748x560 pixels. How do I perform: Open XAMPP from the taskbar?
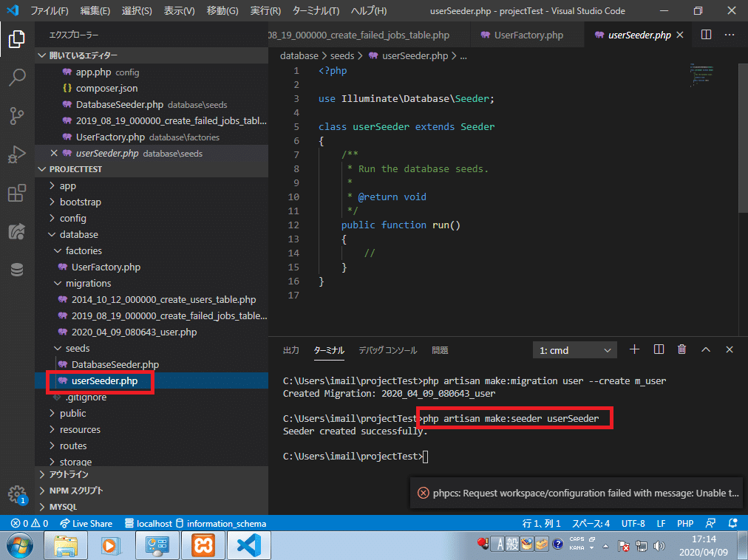203,545
